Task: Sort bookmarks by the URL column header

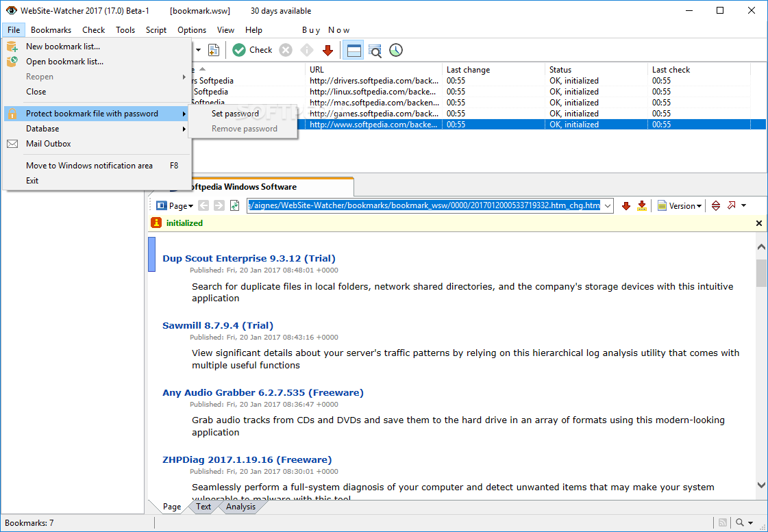Action: (x=373, y=70)
